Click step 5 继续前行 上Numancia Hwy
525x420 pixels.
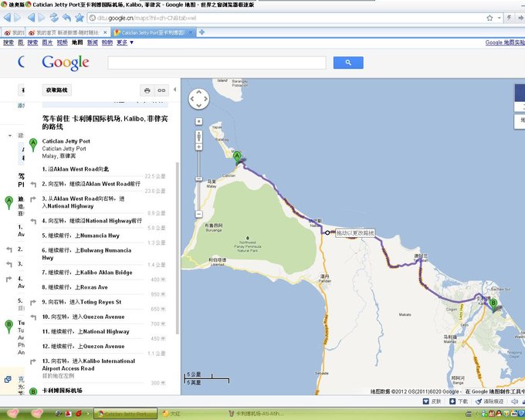pyautogui.click(x=81, y=235)
